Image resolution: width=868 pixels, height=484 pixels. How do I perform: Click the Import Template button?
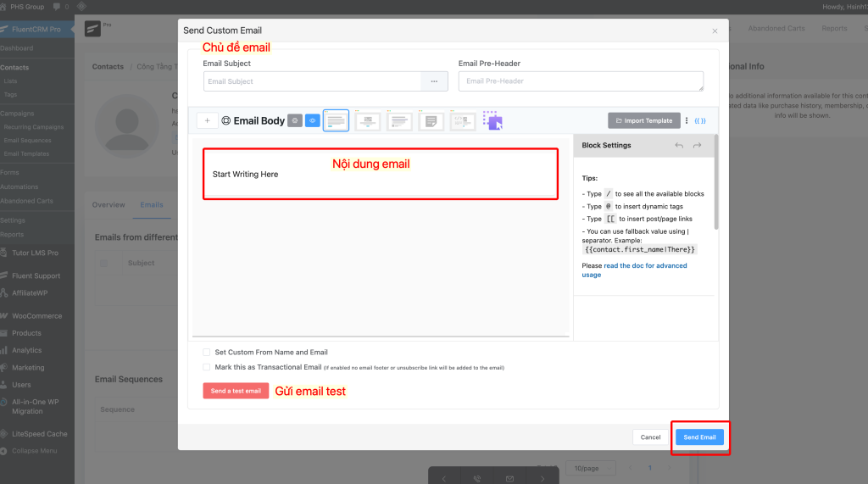[x=644, y=121]
